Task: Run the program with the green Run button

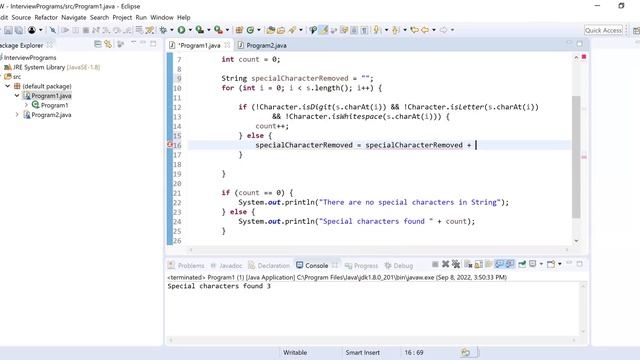Action: [181, 30]
